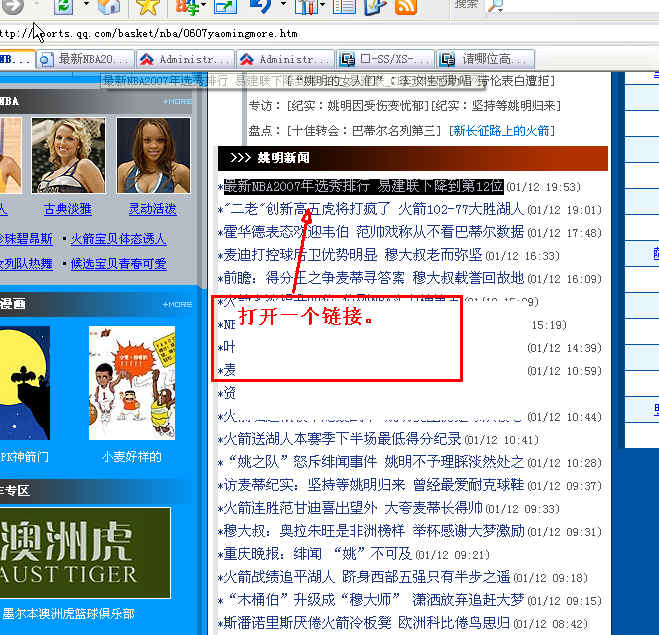The image size is (659, 635).
Task: Select the active NB... tab
Action: coord(17,59)
